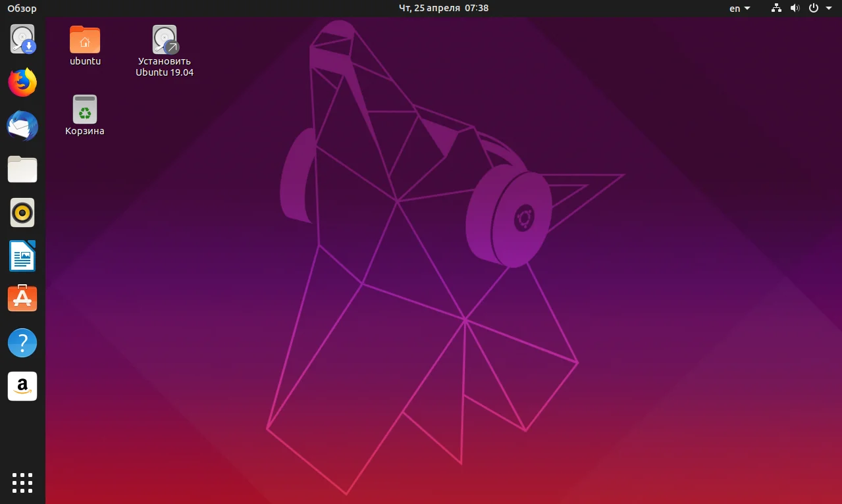Expand the system menu arrow

828,9
